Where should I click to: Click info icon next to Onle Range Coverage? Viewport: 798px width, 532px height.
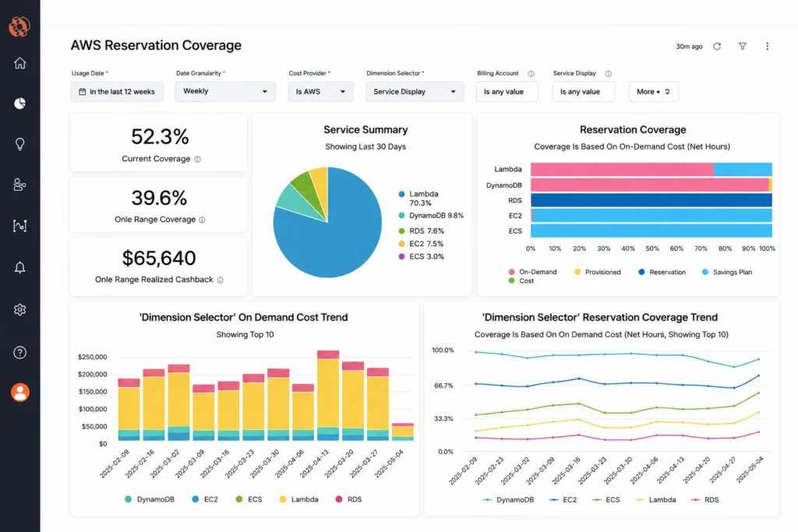pyautogui.click(x=202, y=220)
